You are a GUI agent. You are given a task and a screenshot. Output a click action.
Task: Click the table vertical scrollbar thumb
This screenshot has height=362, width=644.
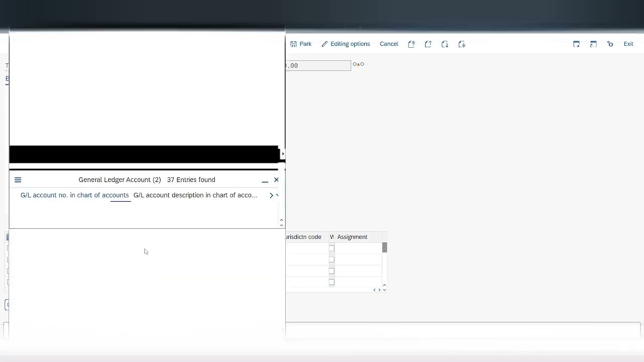coord(384,247)
